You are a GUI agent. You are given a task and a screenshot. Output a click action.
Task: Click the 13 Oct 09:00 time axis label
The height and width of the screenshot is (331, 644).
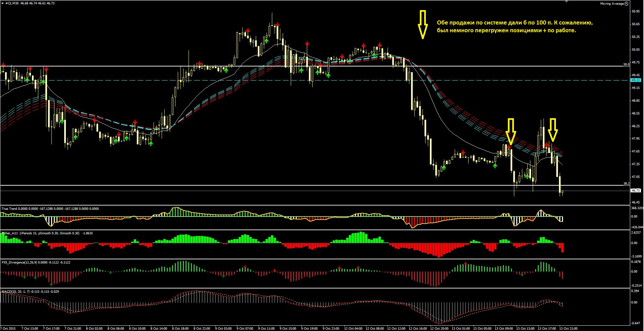point(504,329)
